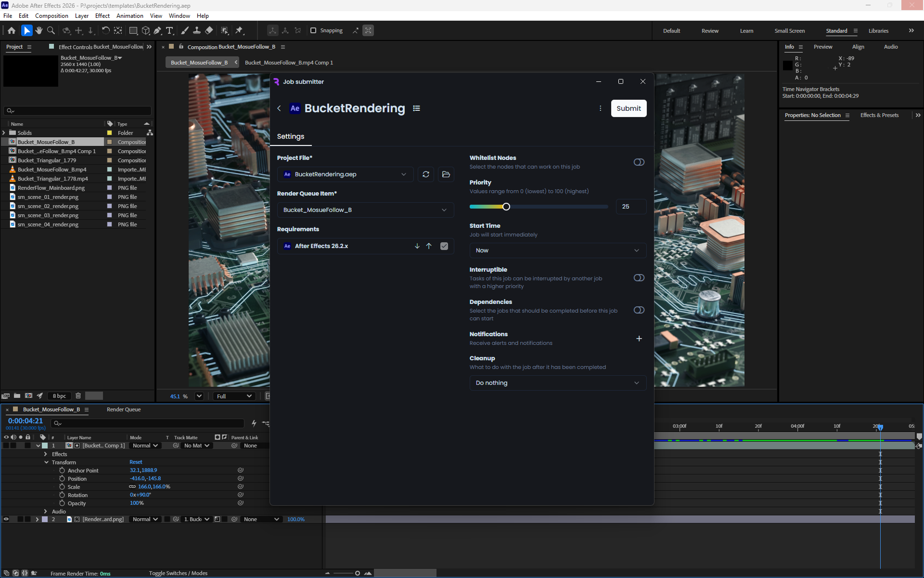This screenshot has height=578, width=924.
Task: Select the Selection (arrow) tool
Action: [26, 30]
